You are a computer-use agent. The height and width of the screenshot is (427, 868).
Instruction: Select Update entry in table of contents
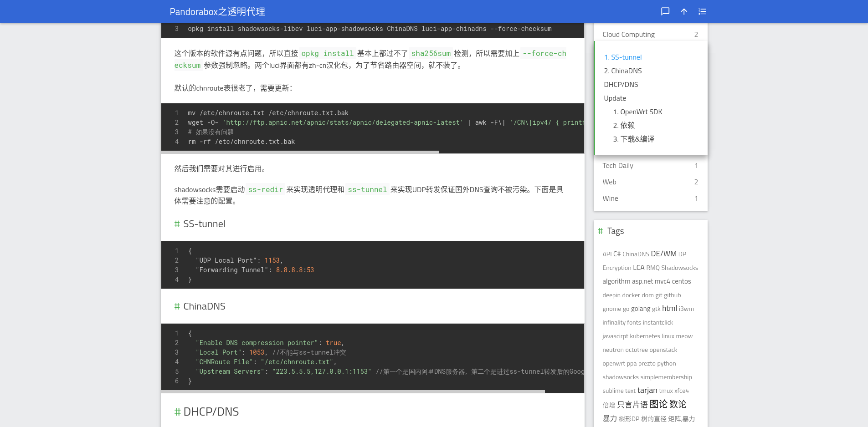click(x=615, y=98)
